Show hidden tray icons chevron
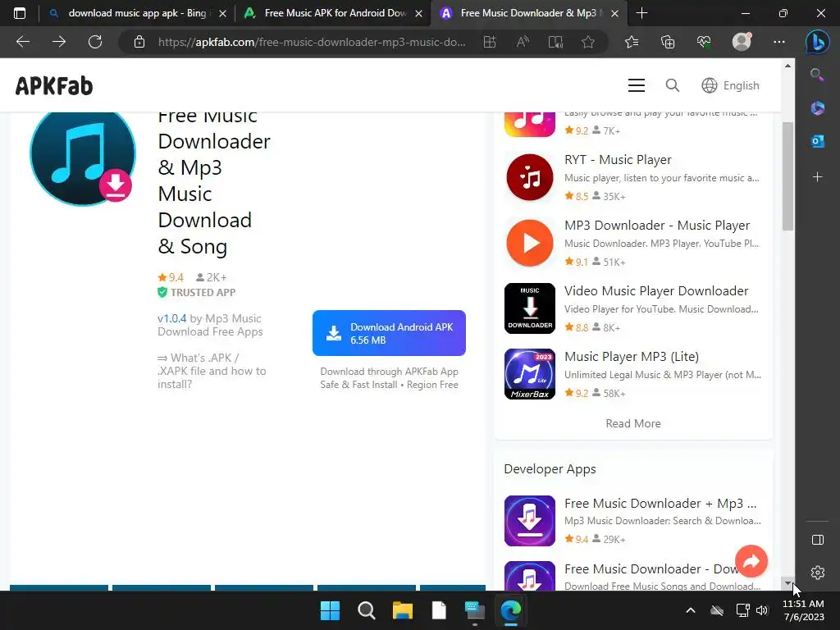 click(x=691, y=610)
